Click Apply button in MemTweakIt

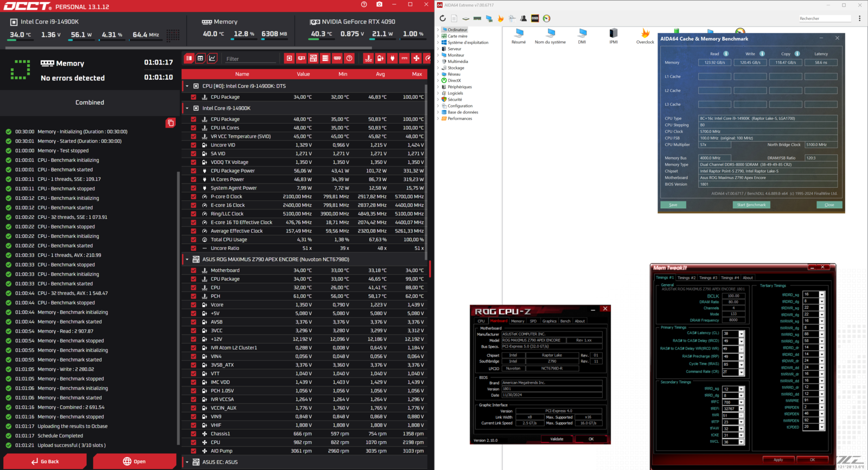[x=778, y=460]
